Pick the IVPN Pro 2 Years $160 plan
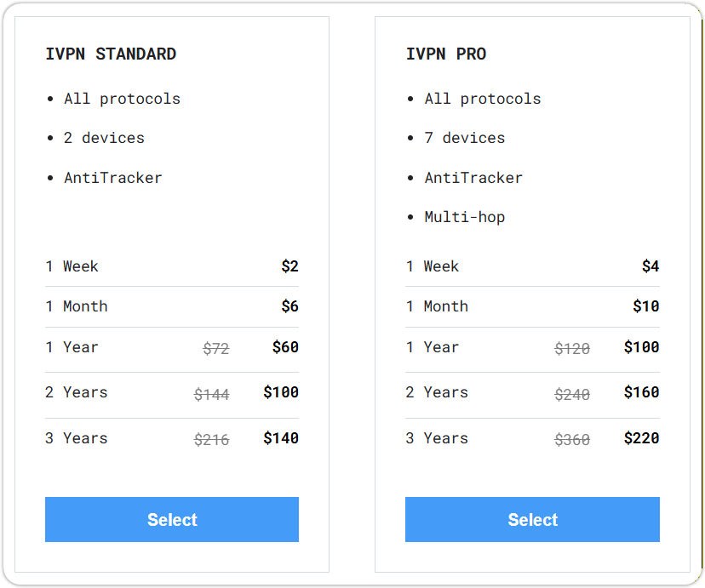Viewport: 705px width, 588px height. (x=532, y=392)
